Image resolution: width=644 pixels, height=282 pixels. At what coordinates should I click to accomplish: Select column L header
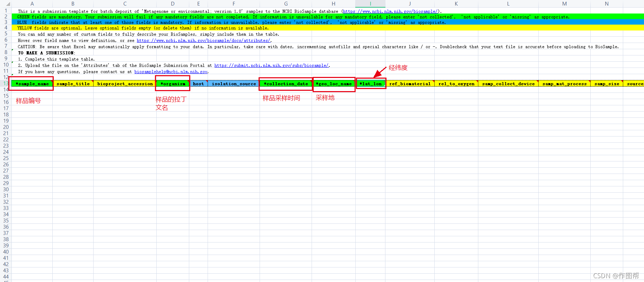click(508, 3)
